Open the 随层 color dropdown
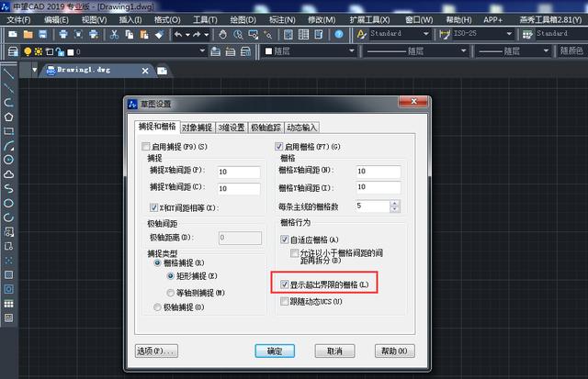This screenshot has width=588, height=379. pos(351,50)
